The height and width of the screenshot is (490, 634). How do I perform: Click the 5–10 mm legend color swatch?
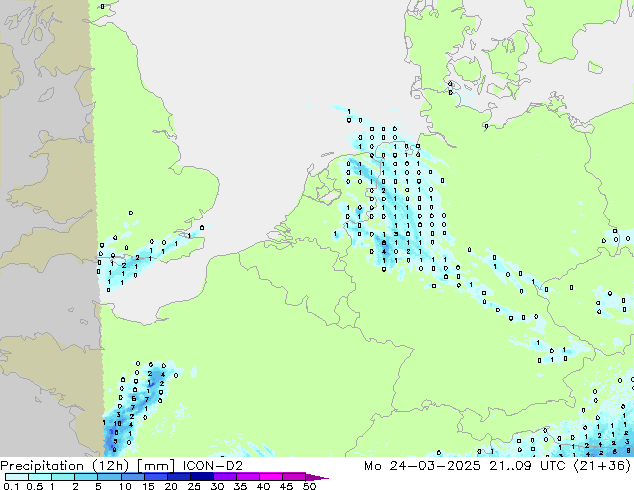pyautogui.click(x=109, y=477)
